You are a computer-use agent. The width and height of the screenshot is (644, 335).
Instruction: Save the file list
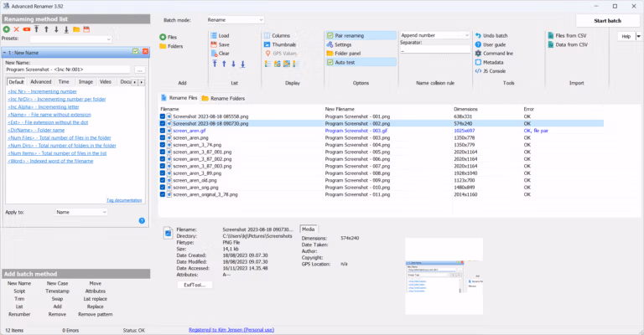point(220,44)
